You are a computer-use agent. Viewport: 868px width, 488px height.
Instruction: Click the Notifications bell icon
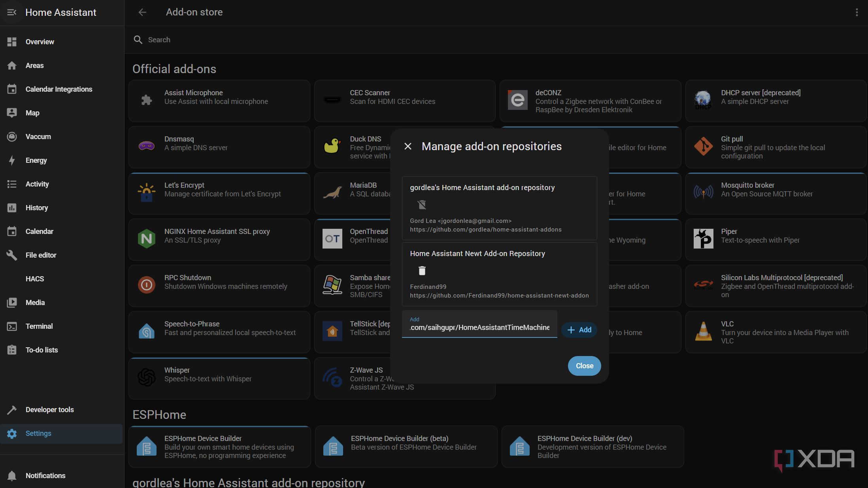pyautogui.click(x=12, y=476)
